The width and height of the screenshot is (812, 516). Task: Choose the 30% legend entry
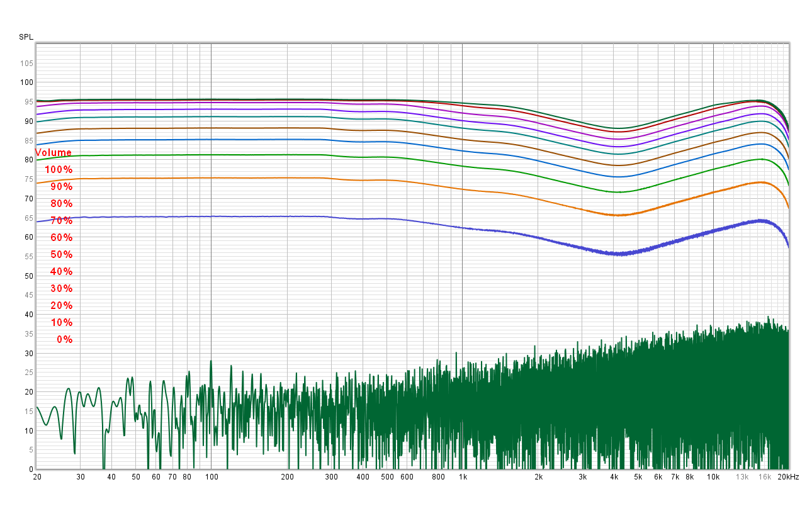pyautogui.click(x=61, y=289)
